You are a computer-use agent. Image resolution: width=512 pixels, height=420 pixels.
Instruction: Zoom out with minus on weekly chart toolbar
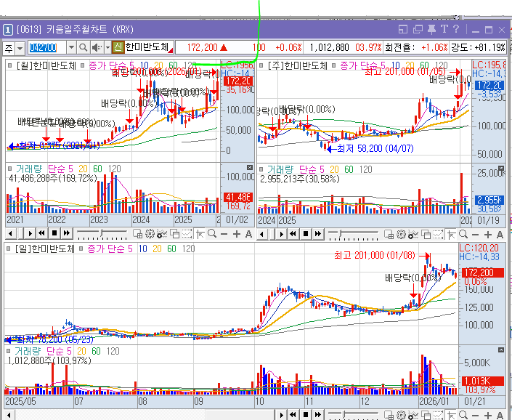[476, 235]
